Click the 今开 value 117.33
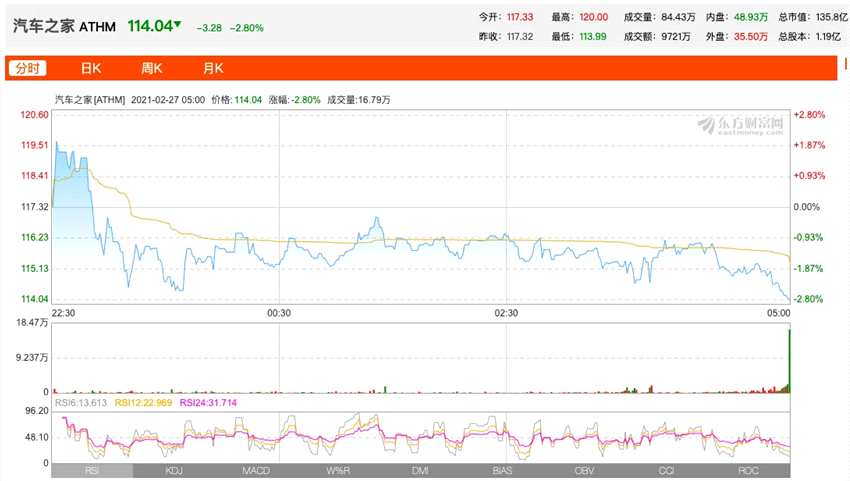This screenshot has width=850, height=481. 520,17
